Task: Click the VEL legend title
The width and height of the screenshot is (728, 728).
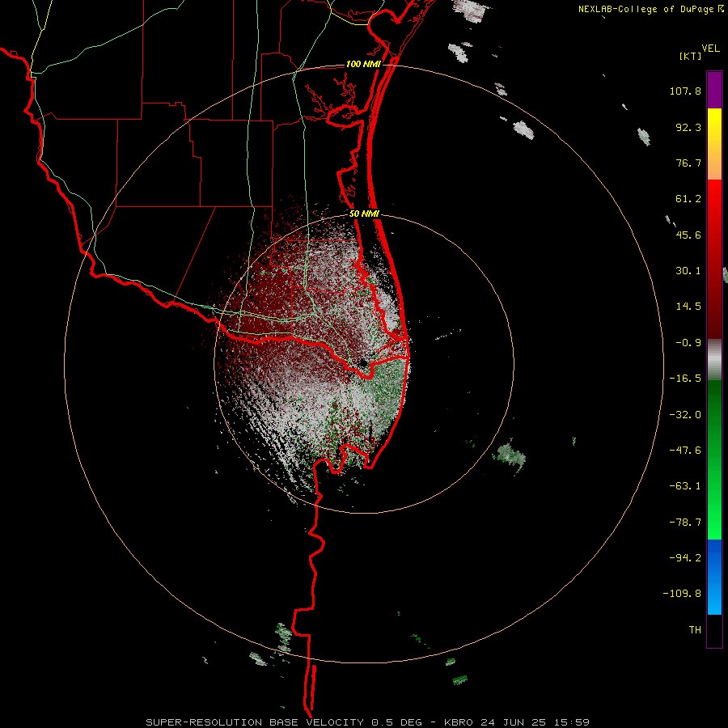Action: tap(710, 49)
